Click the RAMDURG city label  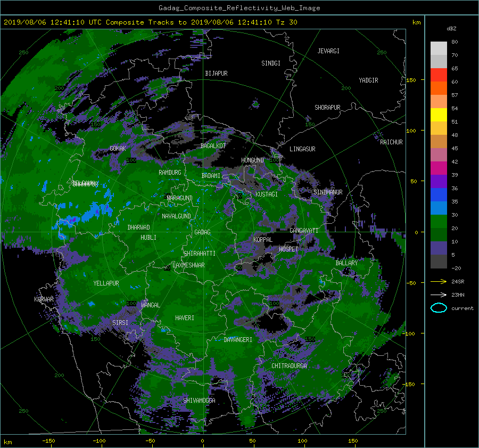[170, 173]
